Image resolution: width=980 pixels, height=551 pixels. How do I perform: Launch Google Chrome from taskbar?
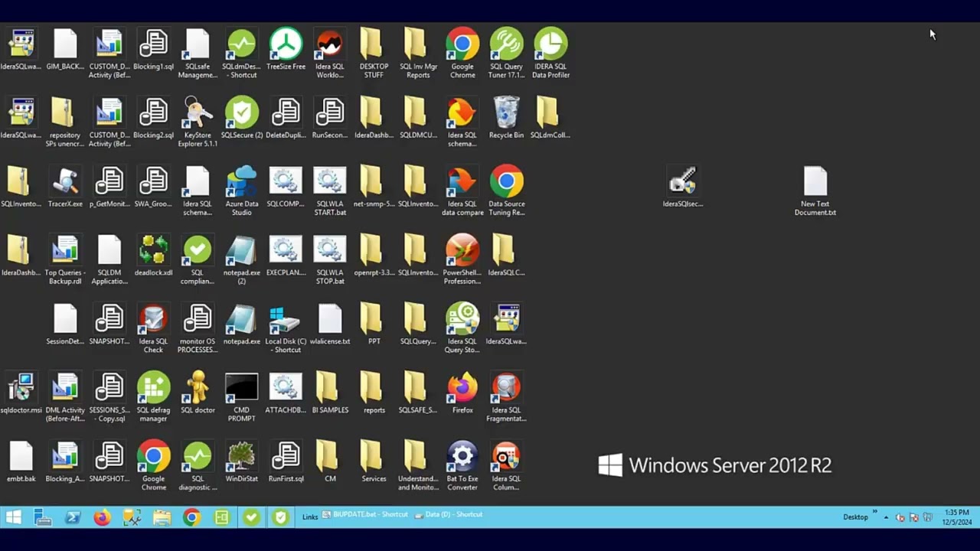pos(191,517)
